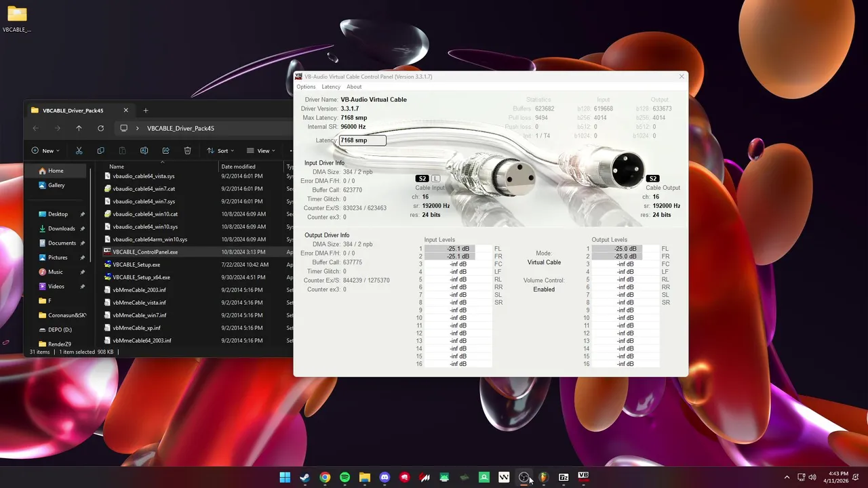Show hidden system tray icons chevron
The image size is (868, 488).
coord(787,477)
